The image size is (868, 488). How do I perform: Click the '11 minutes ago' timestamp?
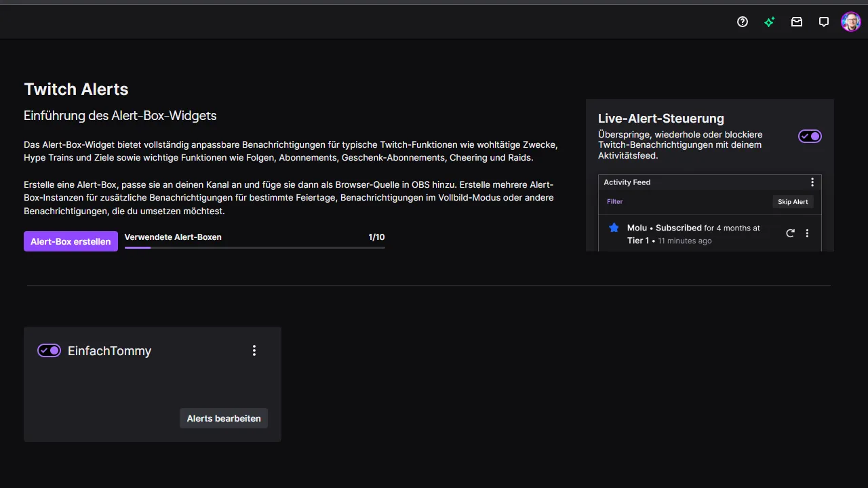[x=685, y=241]
